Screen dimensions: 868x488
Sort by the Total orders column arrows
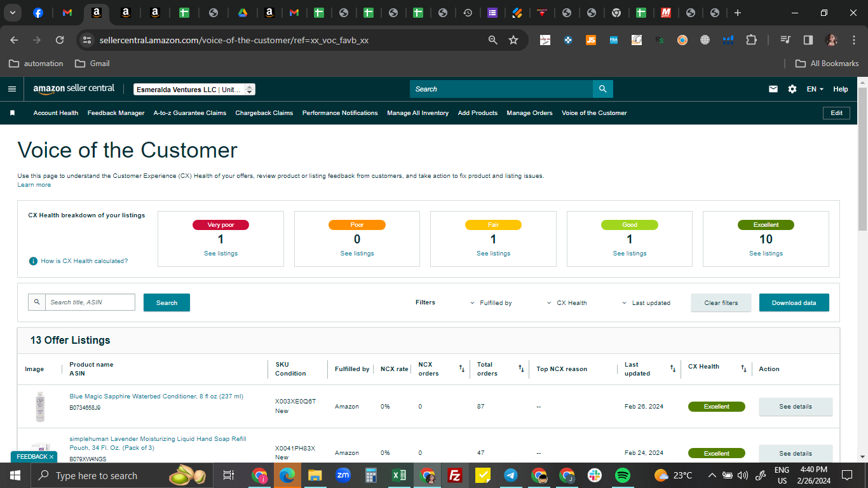point(521,369)
